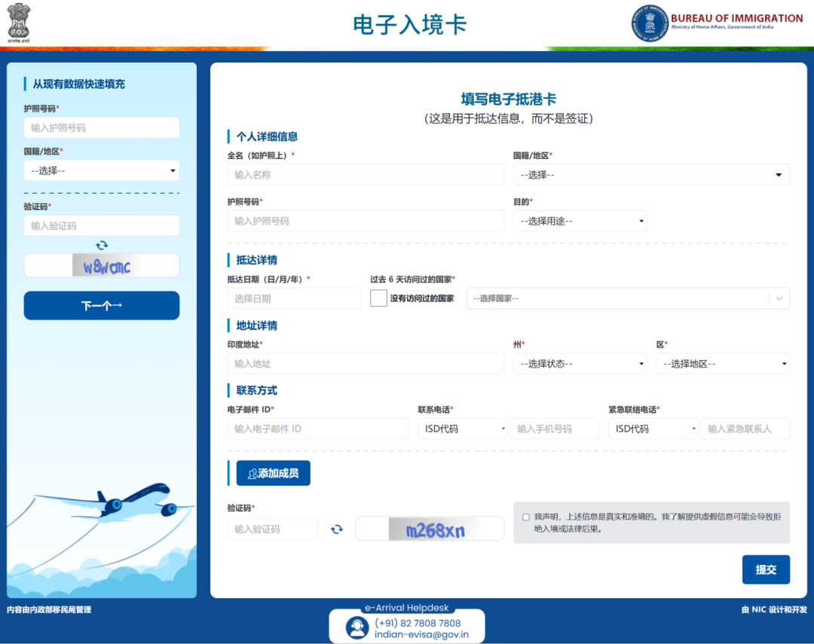814x644 pixels.
Task: Click the 下一个 next button
Action: 102,306
